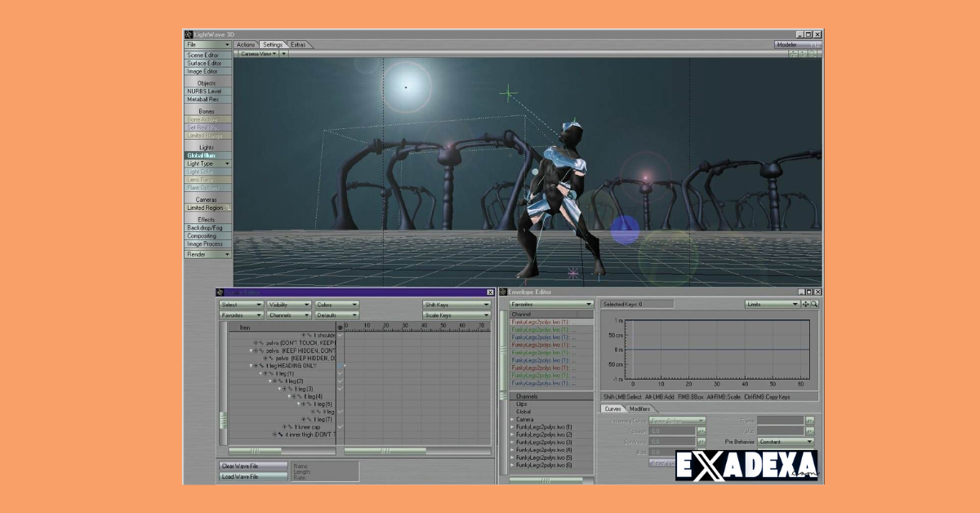Open the Visibility dropdown in Scene Editor
The width and height of the screenshot is (980, 513).
pyautogui.click(x=287, y=303)
